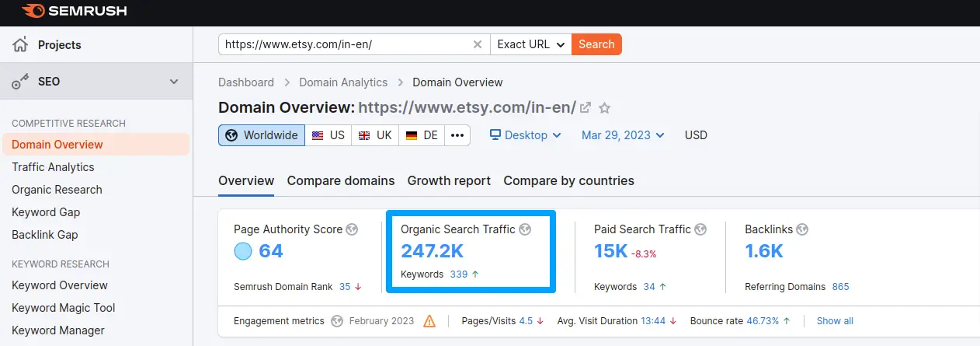This screenshot has width=980, height=346.
Task: Click globe icon beside Backlinks
Action: pos(802,229)
